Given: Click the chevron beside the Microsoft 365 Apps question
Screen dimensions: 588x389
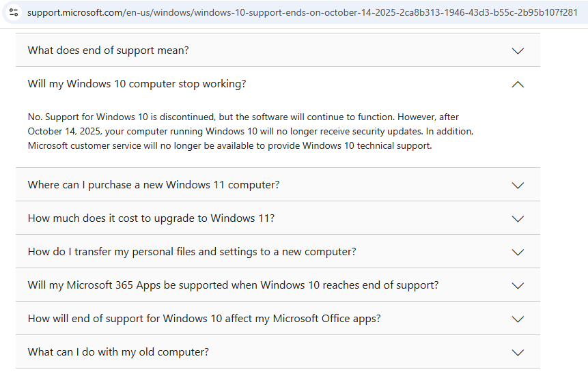Looking at the screenshot, I should (518, 285).
